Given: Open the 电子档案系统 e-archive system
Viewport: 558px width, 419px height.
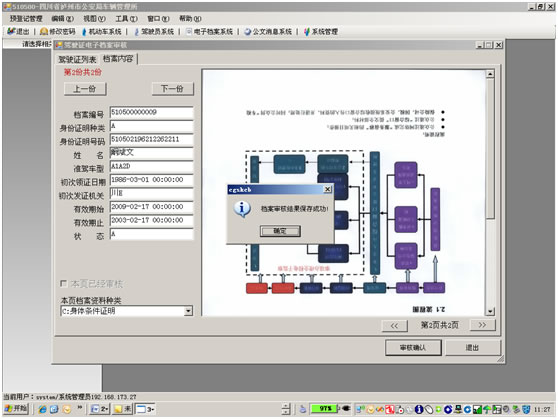Looking at the screenshot, I should 210,32.
